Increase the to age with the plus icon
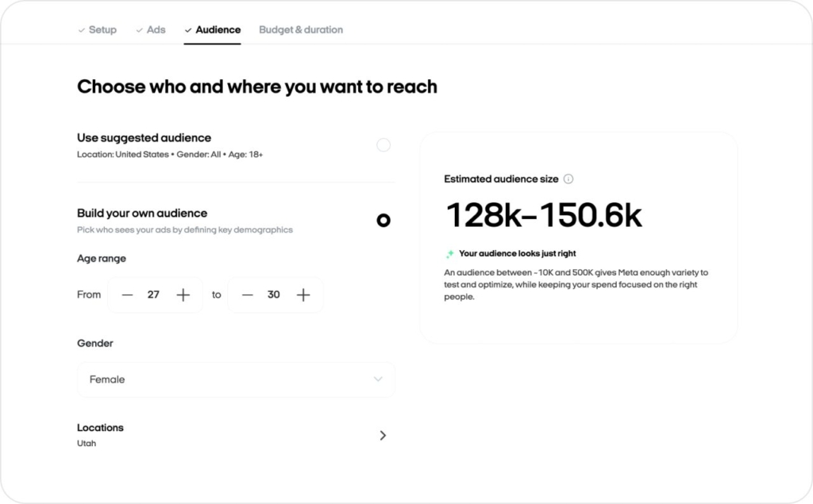Viewport: 813px width, 504px height. (303, 294)
